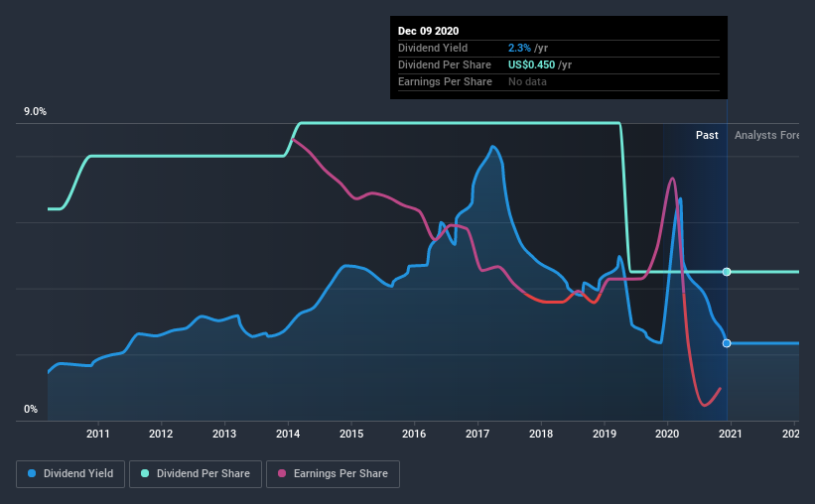The width and height of the screenshot is (815, 504).
Task: Click the blue Dividend Yield legend dot
Action: (32, 473)
